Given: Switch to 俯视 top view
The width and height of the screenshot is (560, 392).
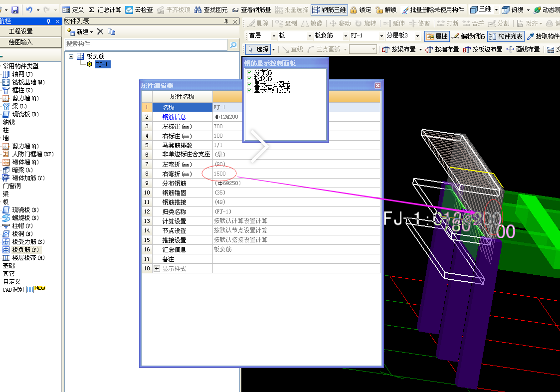Looking at the screenshot, I should [x=513, y=9].
